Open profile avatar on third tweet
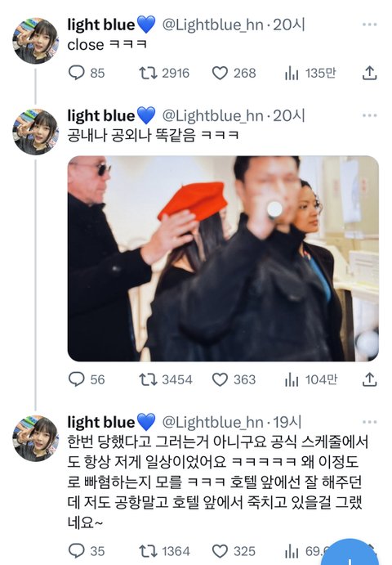 pos(35,438)
